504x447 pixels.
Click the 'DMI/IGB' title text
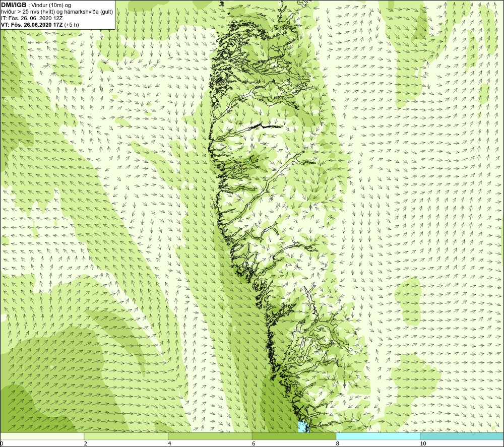click(x=14, y=5)
